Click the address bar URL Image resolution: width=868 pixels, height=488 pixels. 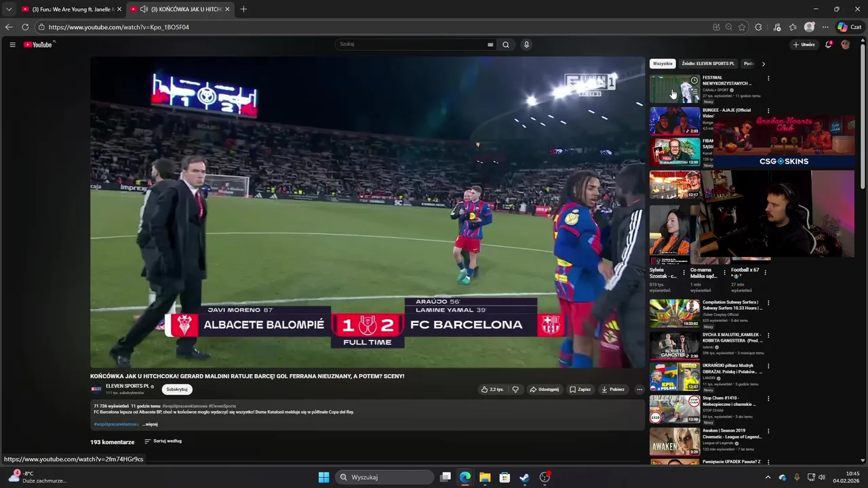pyautogui.click(x=119, y=27)
